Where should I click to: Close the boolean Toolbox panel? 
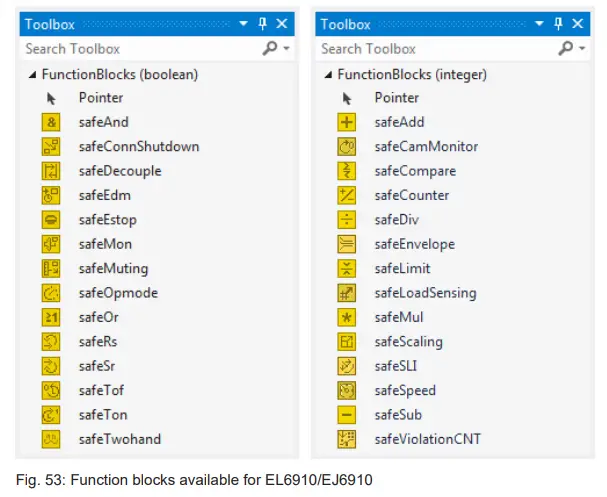(282, 24)
